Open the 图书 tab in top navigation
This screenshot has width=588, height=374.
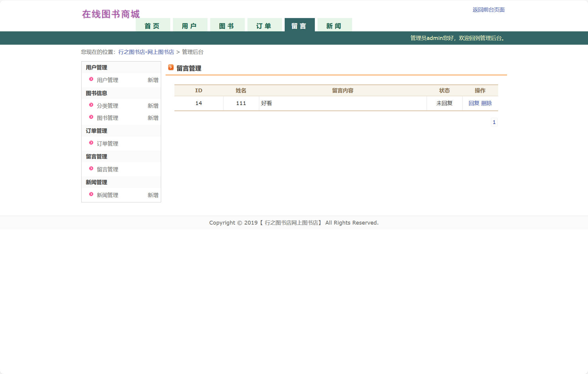tap(227, 25)
